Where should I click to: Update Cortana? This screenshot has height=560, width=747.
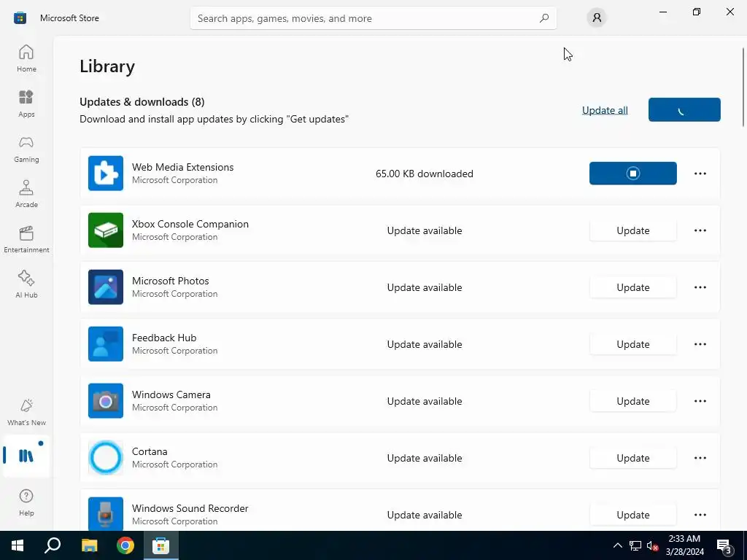pos(632,458)
